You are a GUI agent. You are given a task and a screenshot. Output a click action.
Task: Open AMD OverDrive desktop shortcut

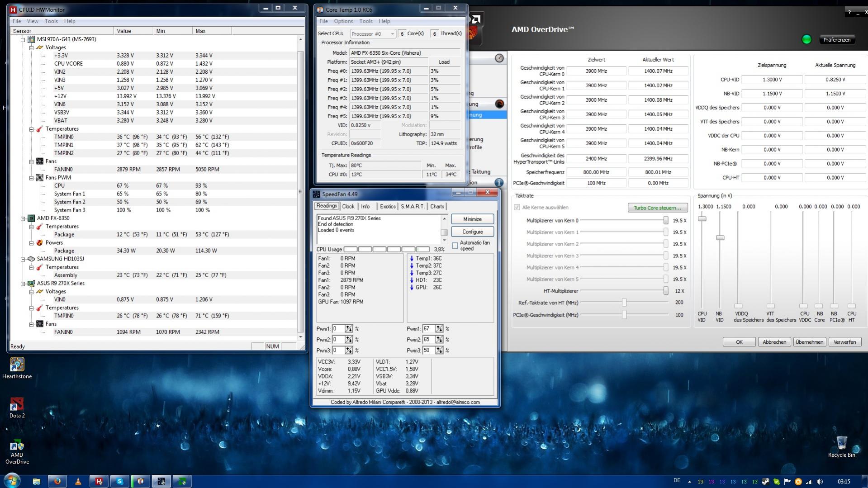(17, 451)
